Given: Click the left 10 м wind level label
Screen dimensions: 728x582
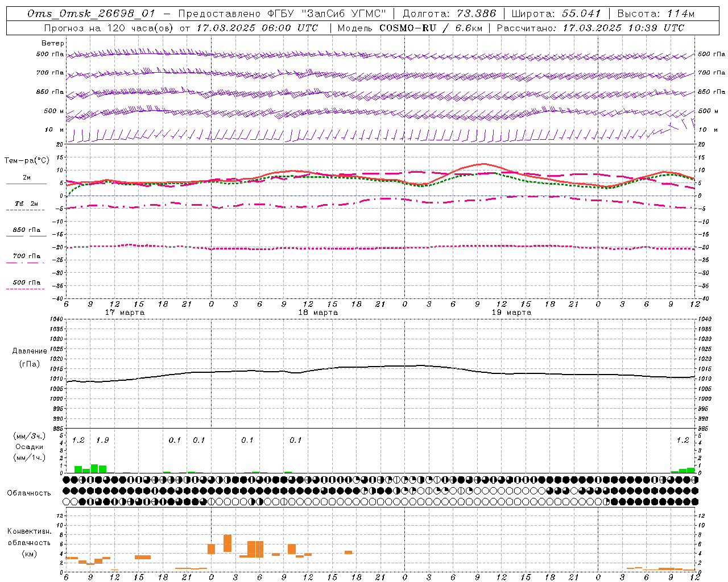Looking at the screenshot, I should (x=55, y=130).
